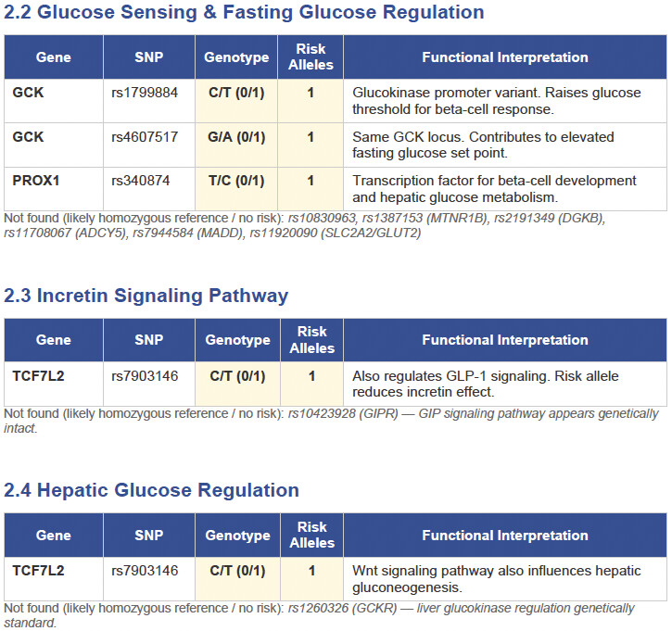Select the rs1799884 SNP cell

(146, 93)
